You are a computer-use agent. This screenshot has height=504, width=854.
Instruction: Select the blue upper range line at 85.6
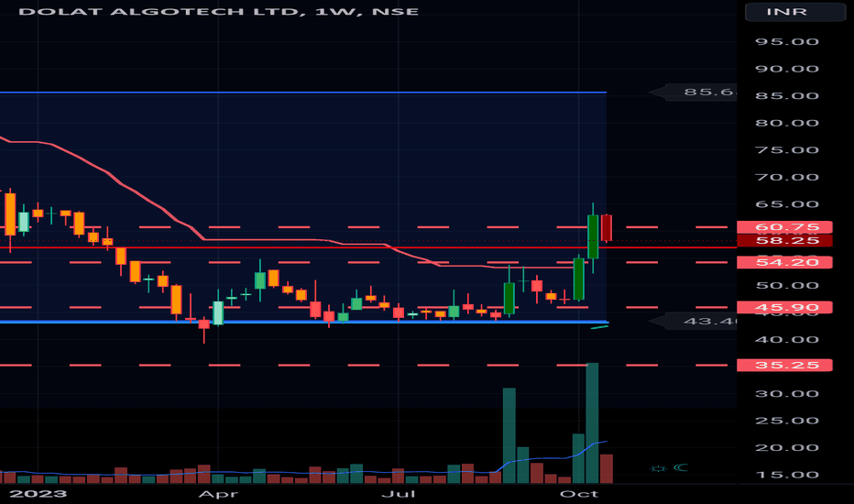click(302, 93)
